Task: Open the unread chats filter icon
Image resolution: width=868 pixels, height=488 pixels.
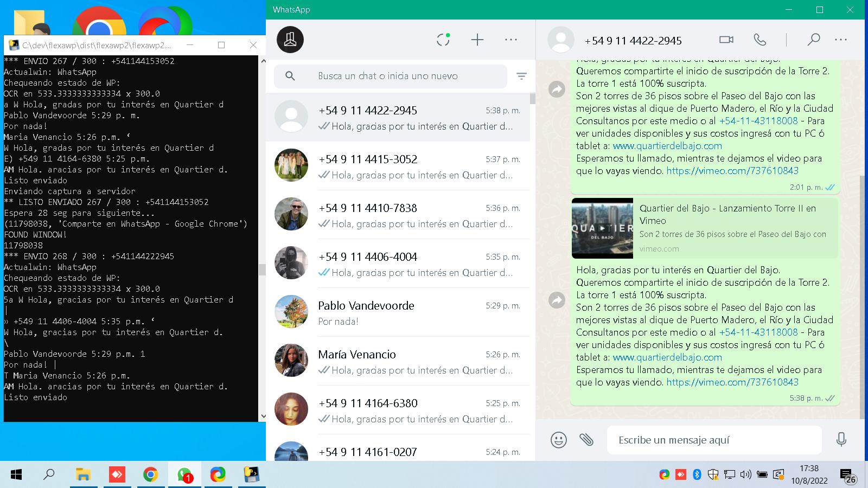Action: click(x=521, y=76)
